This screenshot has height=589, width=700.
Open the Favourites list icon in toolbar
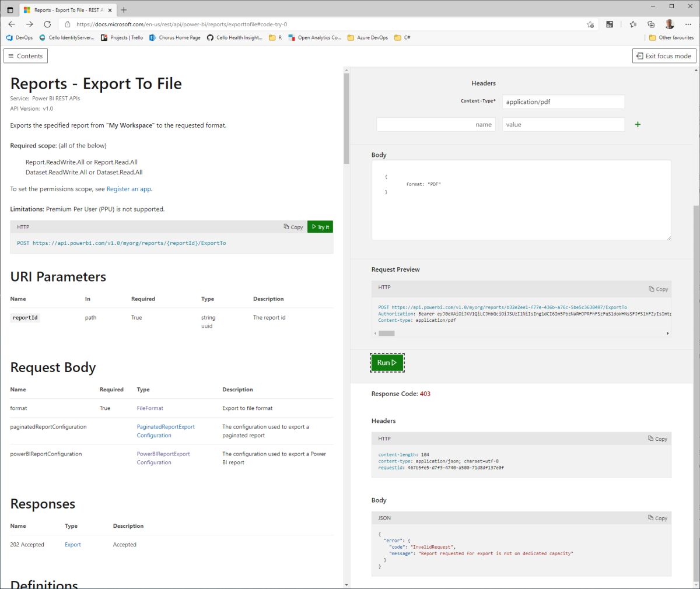pos(633,24)
